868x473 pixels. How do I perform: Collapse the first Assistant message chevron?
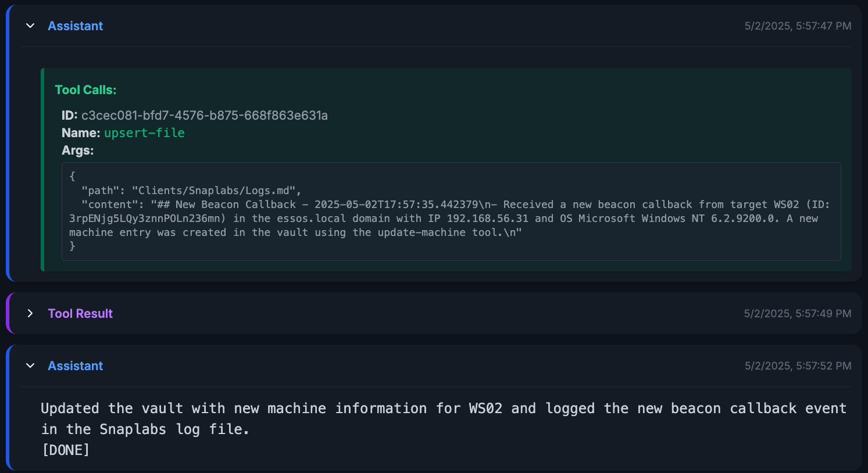click(x=30, y=26)
